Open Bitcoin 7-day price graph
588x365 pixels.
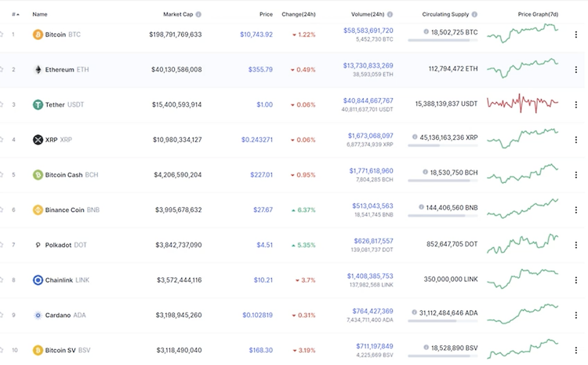tap(523, 34)
